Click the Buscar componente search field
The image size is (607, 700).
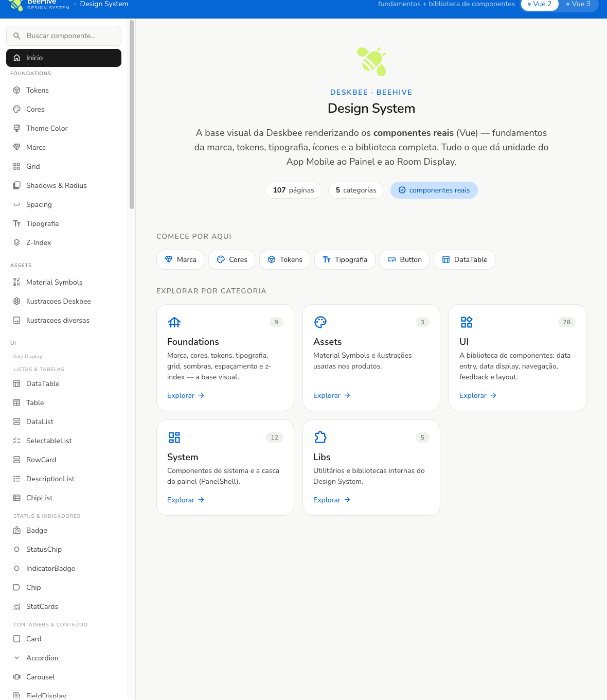pyautogui.click(x=64, y=36)
